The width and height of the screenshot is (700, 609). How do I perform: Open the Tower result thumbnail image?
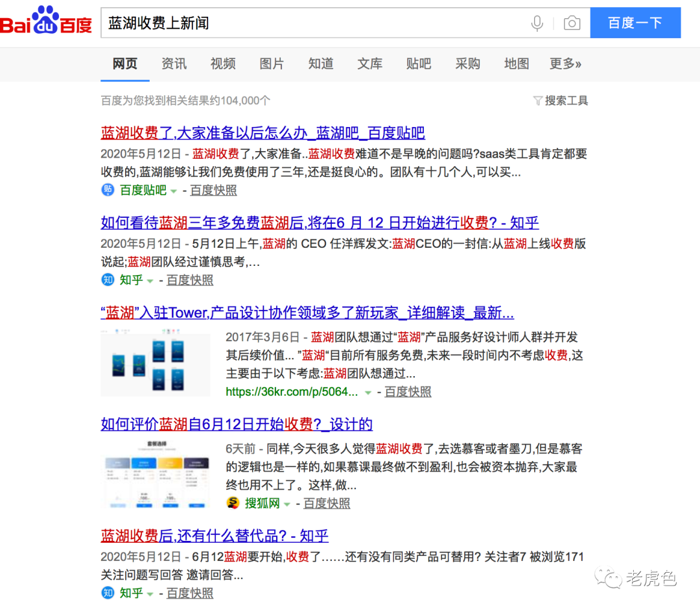[x=156, y=363]
